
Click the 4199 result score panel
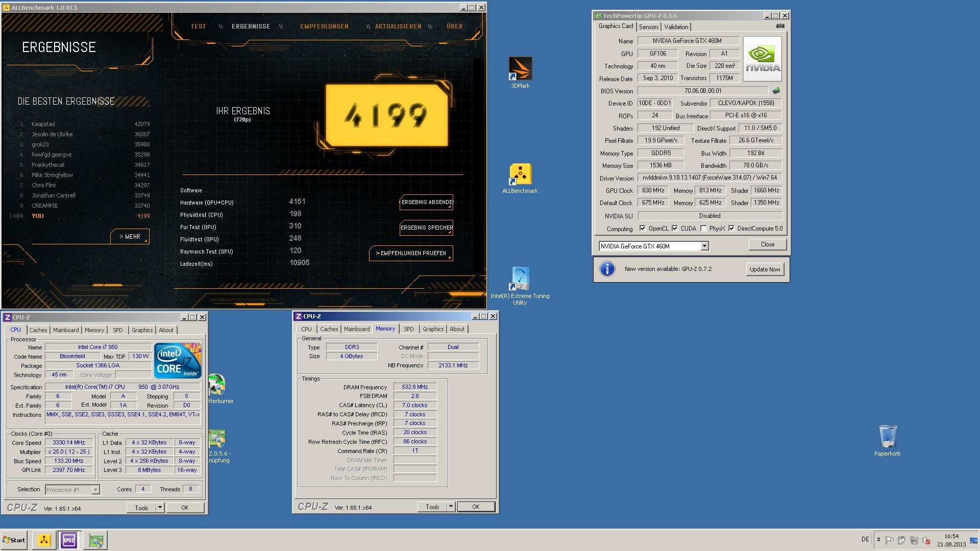coord(386,115)
